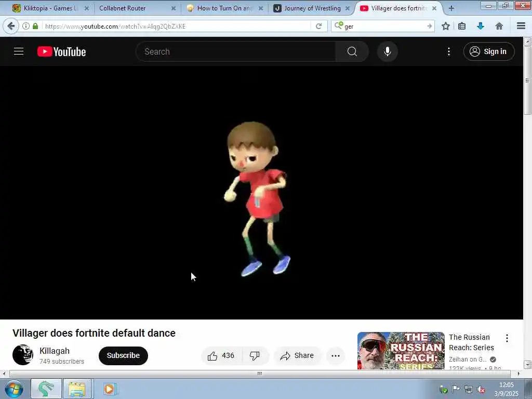532x399 pixels.
Task: Share the Villager dance video
Action: 297,355
